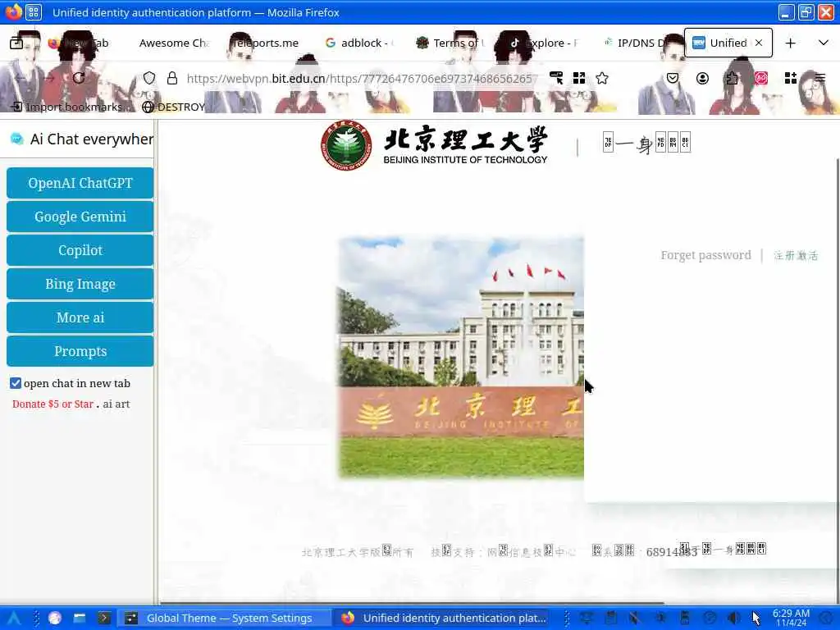Viewport: 840px width, 630px height.
Task: Click the QR-code grid icon in the address bar
Action: pos(579,78)
